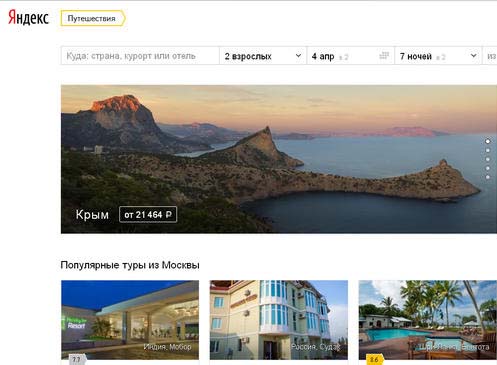The image size is (497, 365).
Task: Select the first carousel dot indicator
Action: point(487,141)
